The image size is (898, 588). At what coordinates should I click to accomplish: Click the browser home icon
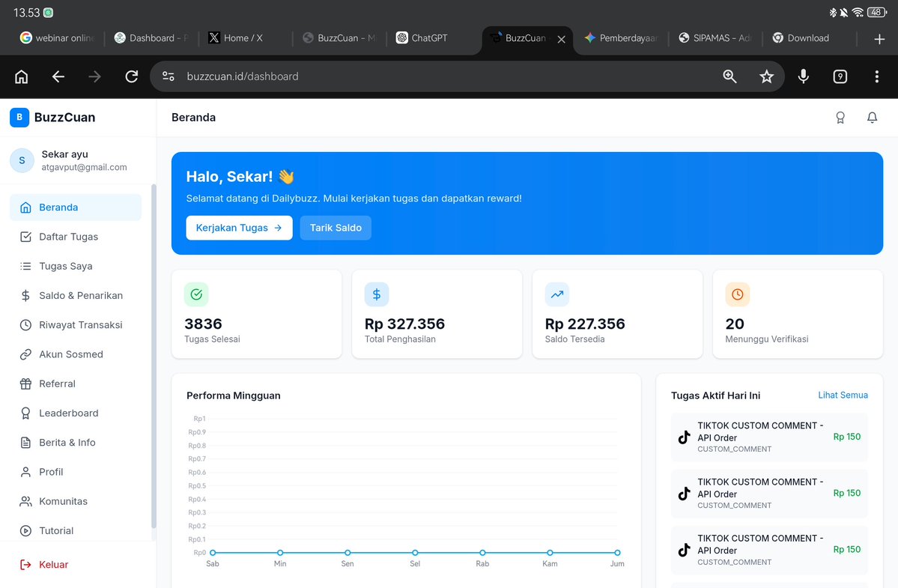pos(21,76)
